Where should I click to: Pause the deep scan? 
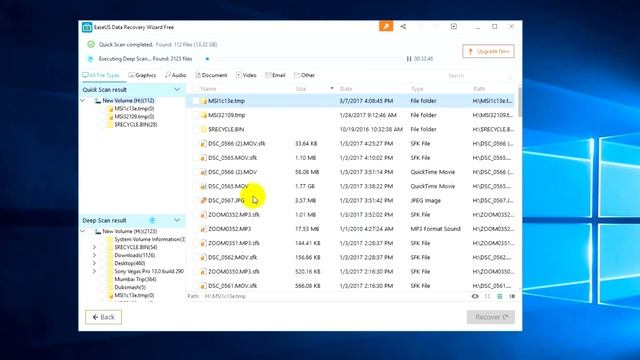409,59
